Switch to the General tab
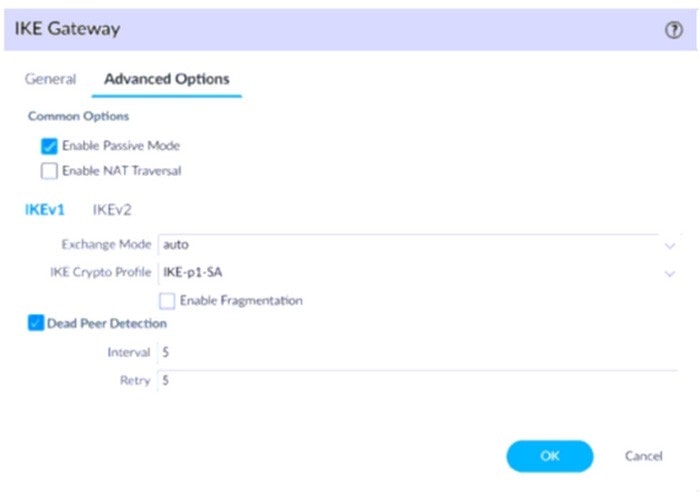 [50, 79]
